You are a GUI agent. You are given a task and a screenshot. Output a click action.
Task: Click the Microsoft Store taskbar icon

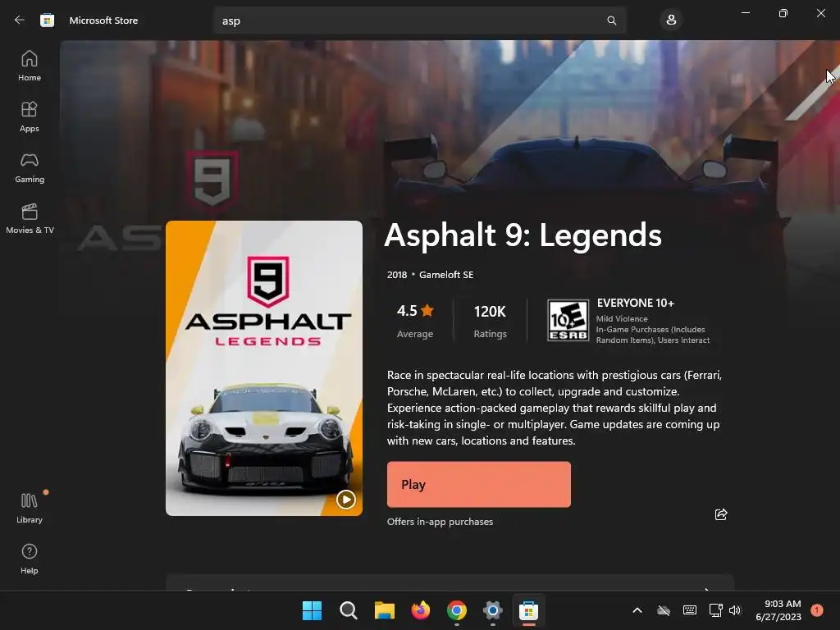click(x=528, y=610)
